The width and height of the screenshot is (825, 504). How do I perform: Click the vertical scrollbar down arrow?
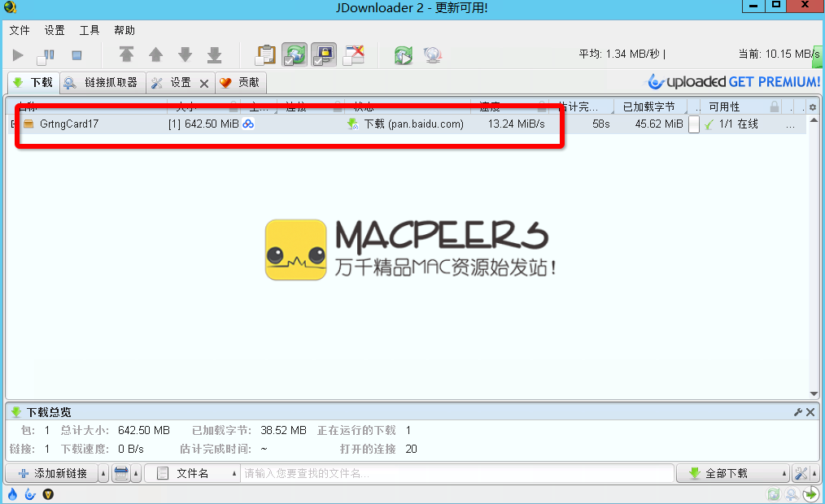pyautogui.click(x=814, y=393)
